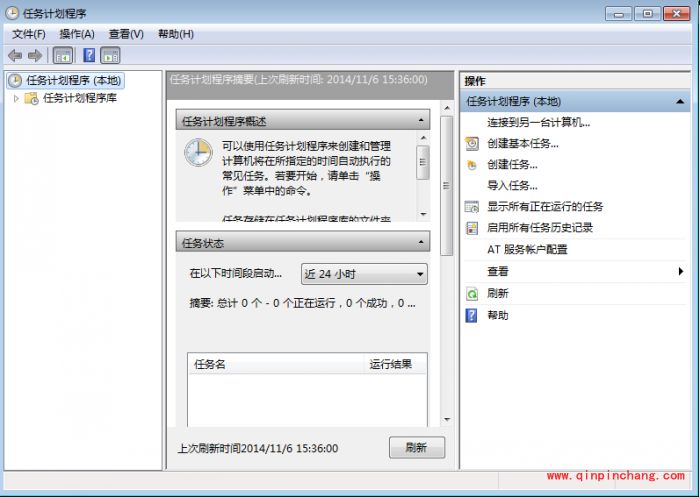Click 上次刷新时间2014/11/6 15:36:00 text
Screen dimensions: 700x497
[258, 448]
